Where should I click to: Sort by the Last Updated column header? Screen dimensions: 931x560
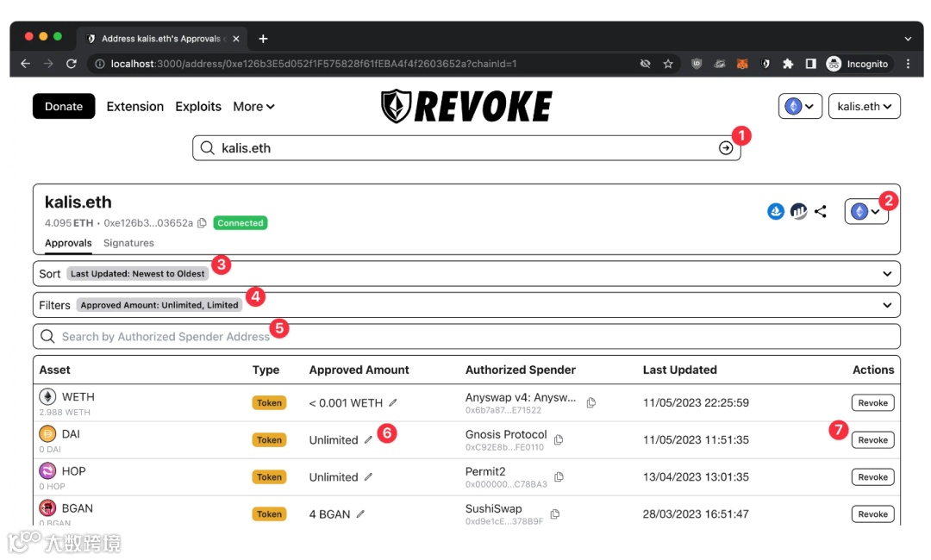click(679, 370)
